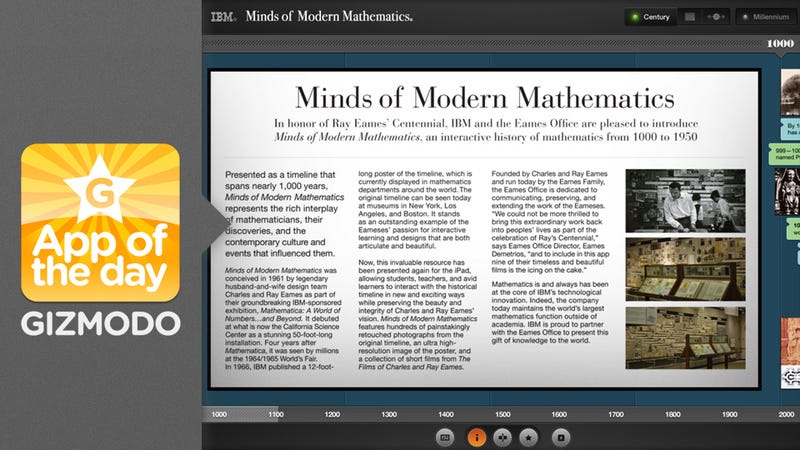
Task: Switch to Century view
Action: point(651,17)
